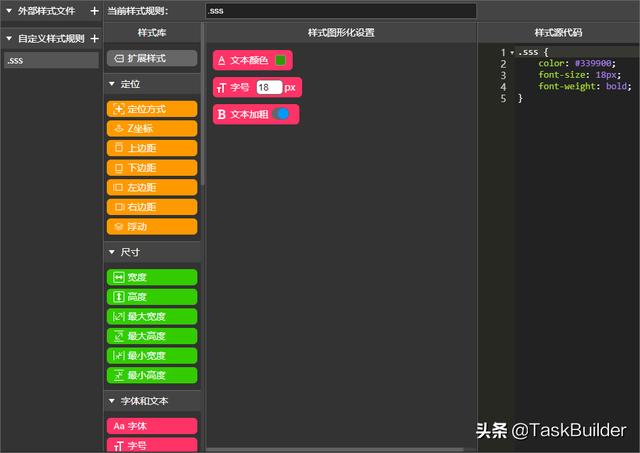Fold the .sss rule in source code
The width and height of the screenshot is (640, 453).
tap(512, 52)
